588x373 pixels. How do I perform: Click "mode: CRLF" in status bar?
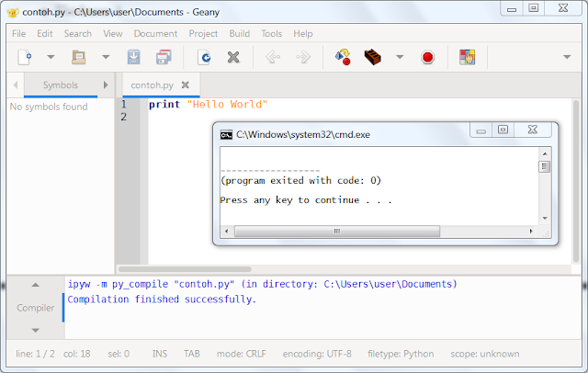point(241,354)
